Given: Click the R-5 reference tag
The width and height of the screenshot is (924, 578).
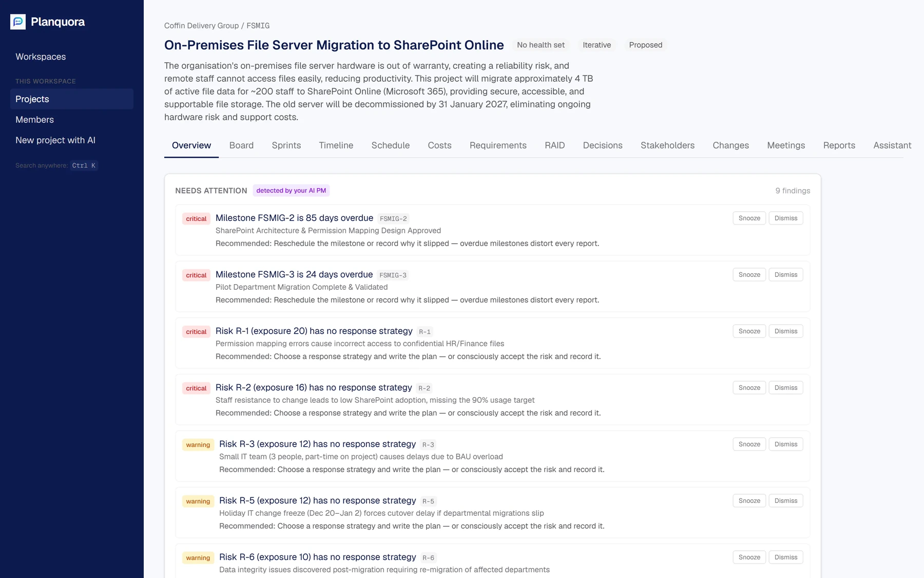Looking at the screenshot, I should (x=428, y=501).
